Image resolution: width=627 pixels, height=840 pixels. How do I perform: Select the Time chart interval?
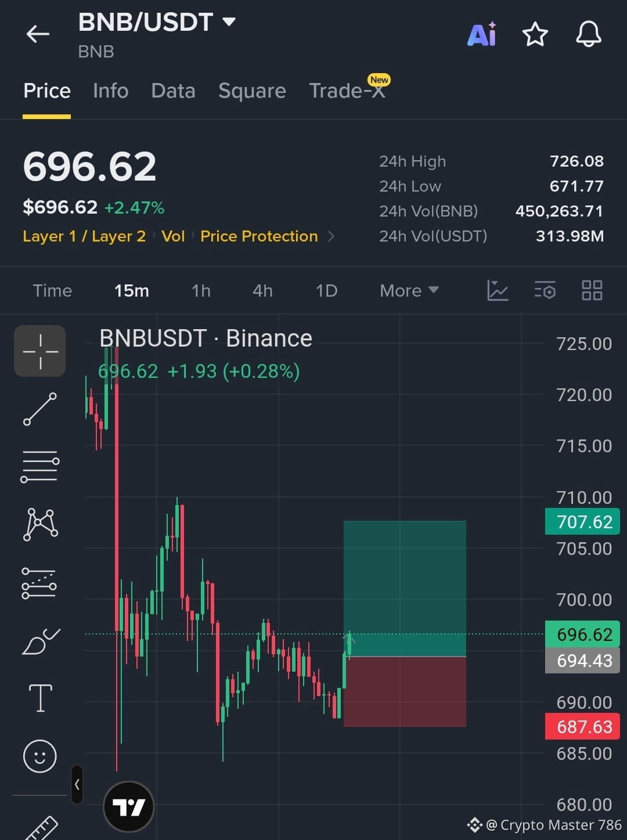[52, 290]
